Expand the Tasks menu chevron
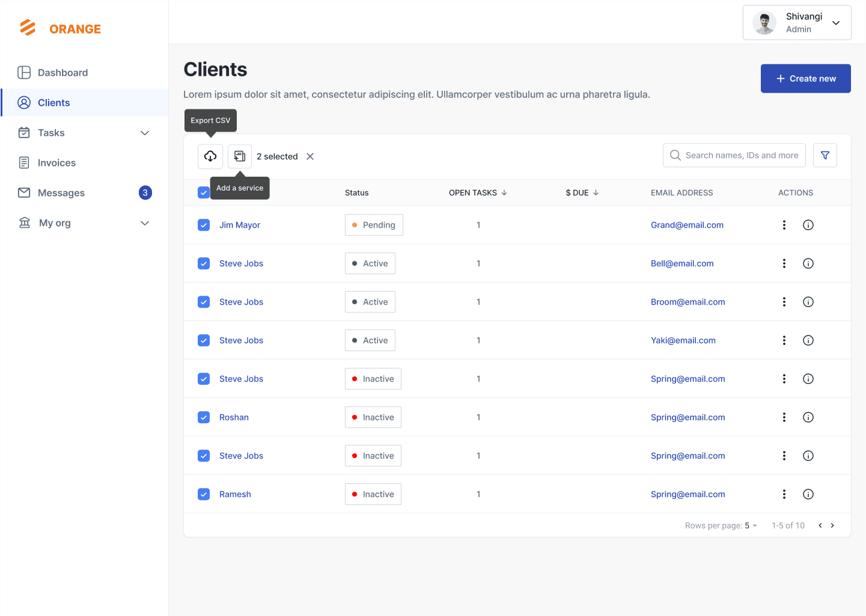 click(x=145, y=133)
